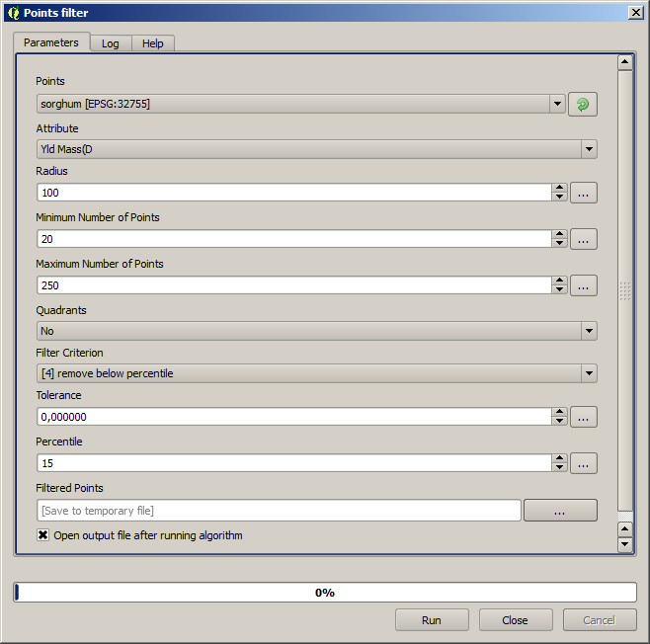
Task: Browse for the Filtered Points output file
Action: (x=560, y=511)
